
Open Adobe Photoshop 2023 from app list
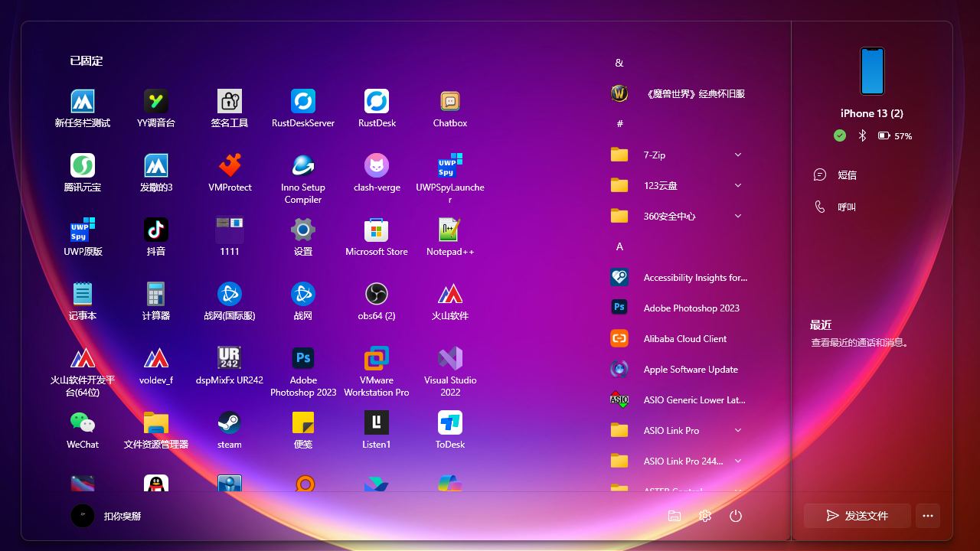pyautogui.click(x=691, y=308)
